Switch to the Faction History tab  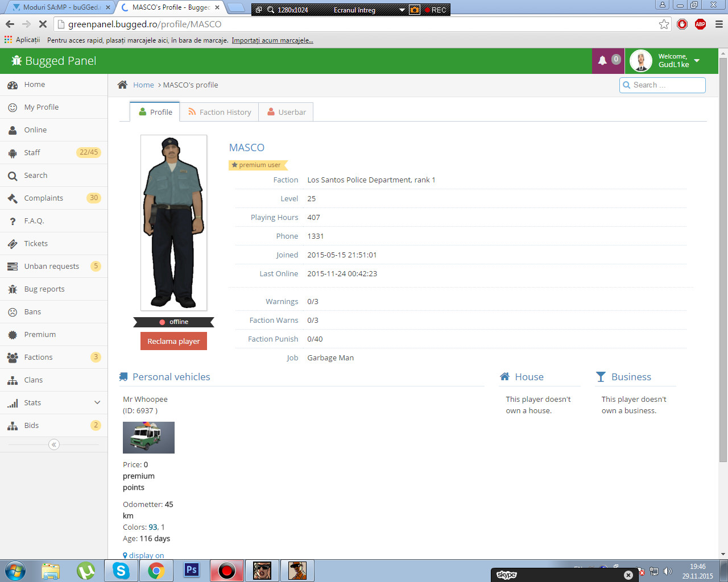220,112
